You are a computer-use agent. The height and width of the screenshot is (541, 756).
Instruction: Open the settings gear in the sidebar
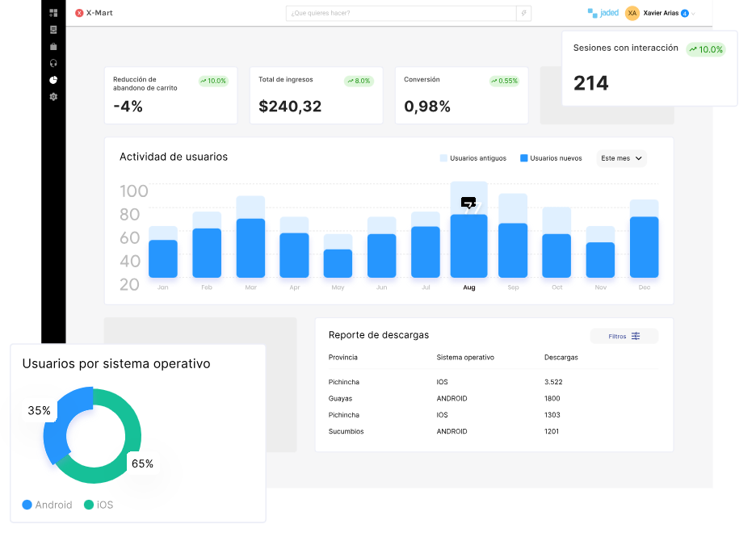[53, 97]
